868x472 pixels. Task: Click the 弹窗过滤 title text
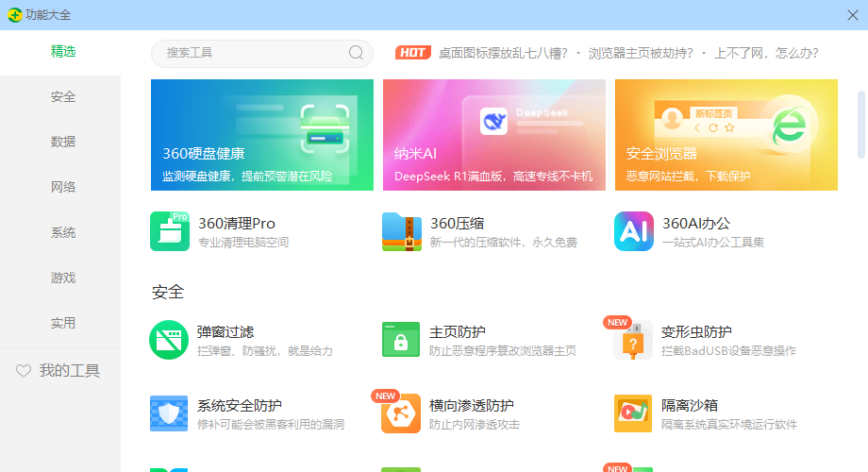(x=225, y=332)
